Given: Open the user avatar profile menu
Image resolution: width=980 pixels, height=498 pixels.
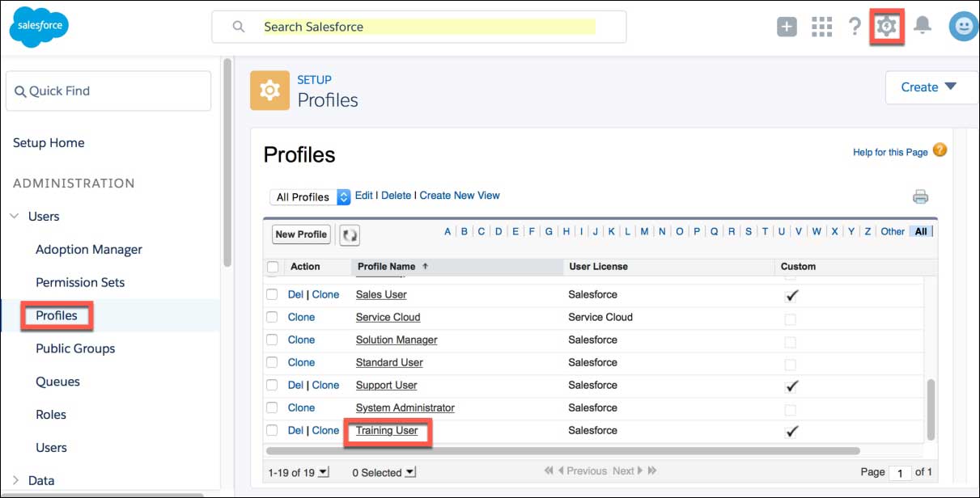Looking at the screenshot, I should pyautogui.click(x=963, y=27).
